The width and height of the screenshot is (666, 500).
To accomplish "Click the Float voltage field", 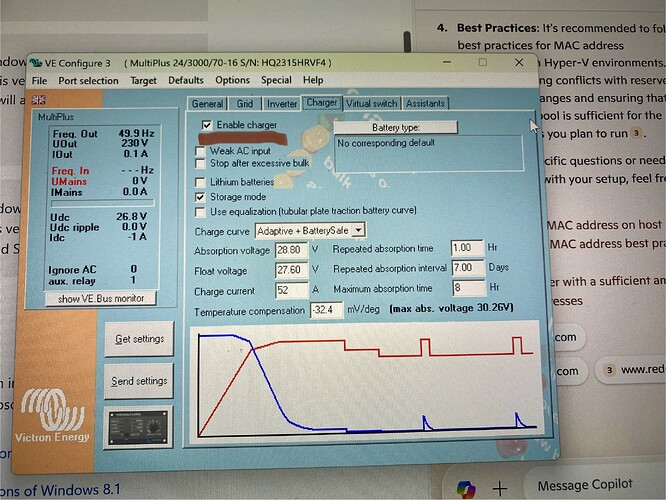I will tap(291, 270).
